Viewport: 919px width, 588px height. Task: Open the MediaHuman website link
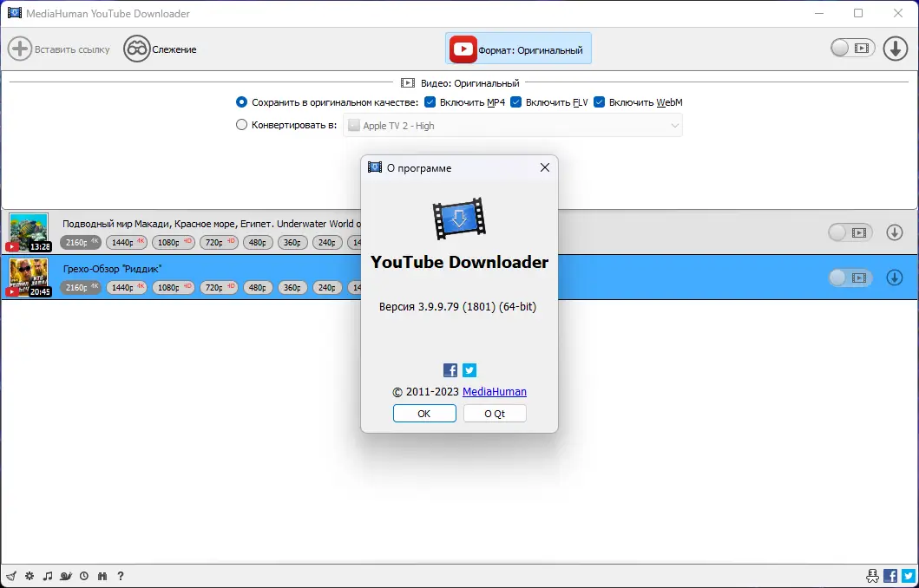(x=495, y=391)
